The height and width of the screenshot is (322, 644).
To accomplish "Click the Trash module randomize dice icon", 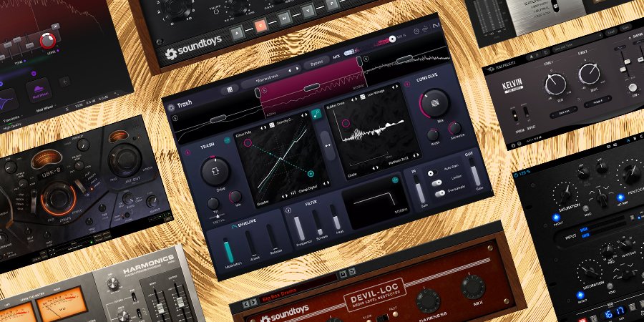I will [228, 90].
